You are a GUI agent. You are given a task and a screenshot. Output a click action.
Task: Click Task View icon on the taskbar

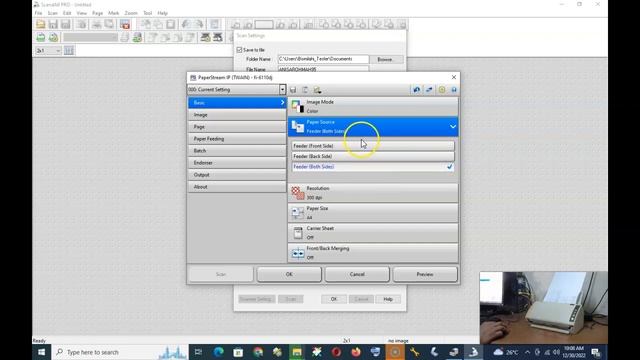click(198, 352)
